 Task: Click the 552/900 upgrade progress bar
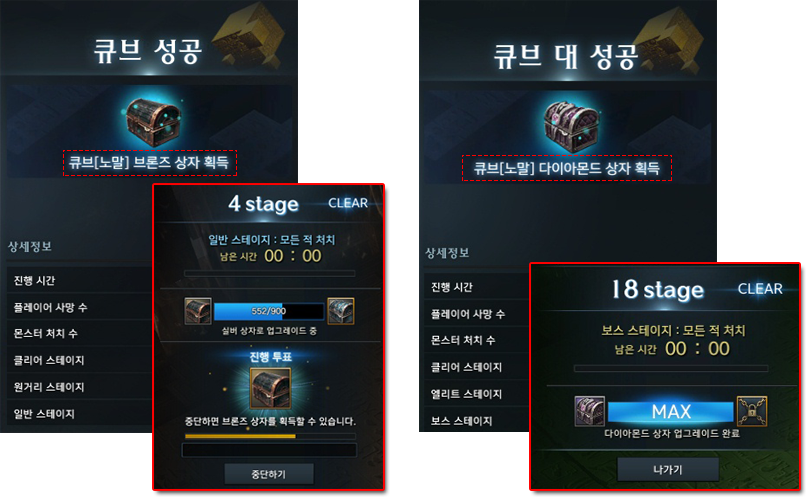[x=268, y=311]
